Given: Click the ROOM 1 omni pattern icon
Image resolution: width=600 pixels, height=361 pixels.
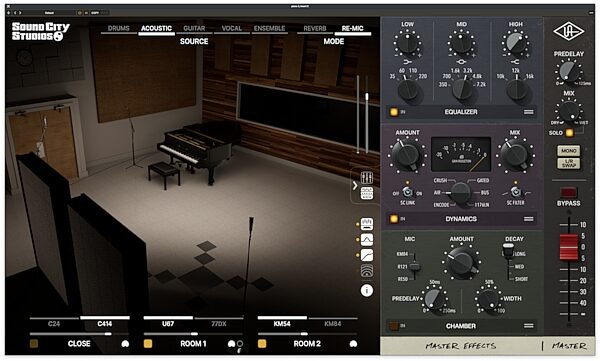Looking at the screenshot, I should pyautogui.click(x=240, y=344).
